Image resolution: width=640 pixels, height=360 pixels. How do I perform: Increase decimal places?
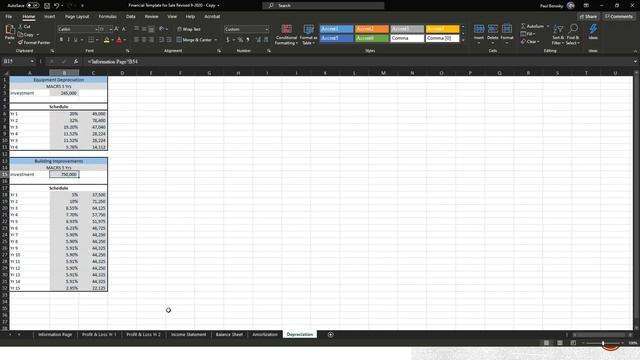[258, 40]
